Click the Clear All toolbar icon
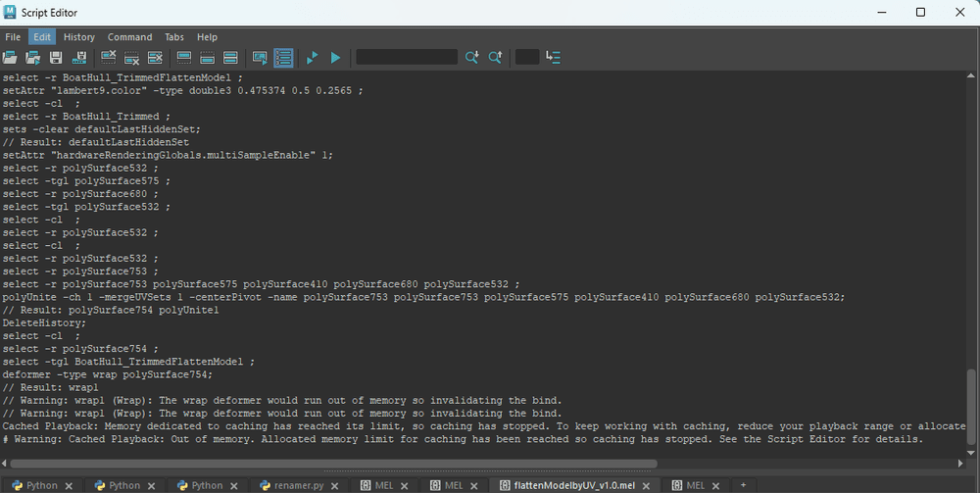 pyautogui.click(x=155, y=58)
